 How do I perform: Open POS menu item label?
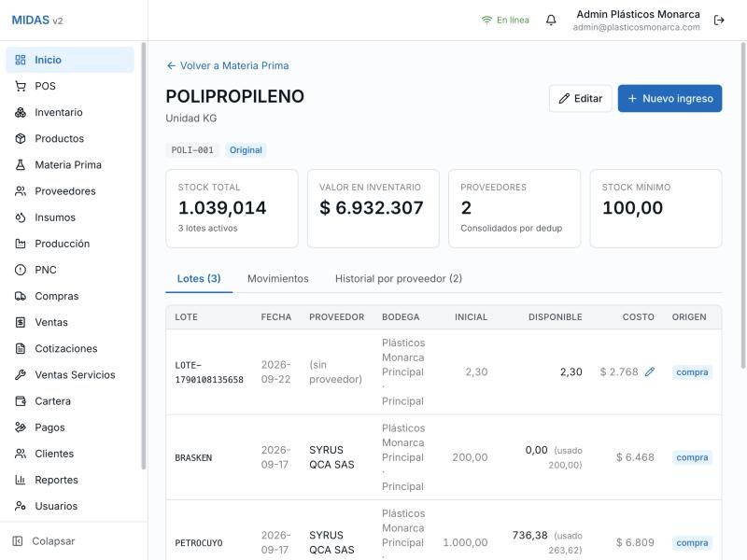pyautogui.click(x=45, y=86)
